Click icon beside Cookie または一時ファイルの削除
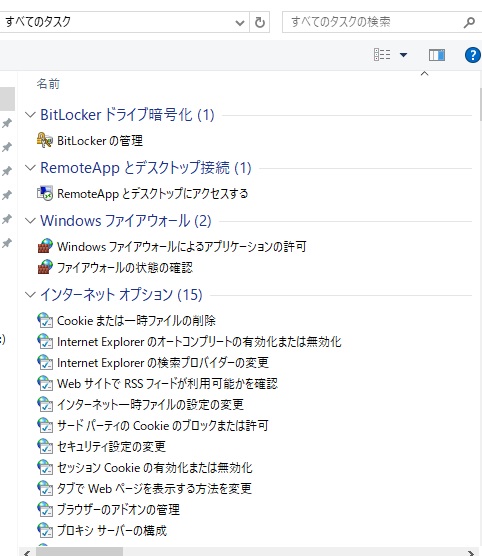This screenshot has width=482, height=556. (45, 320)
